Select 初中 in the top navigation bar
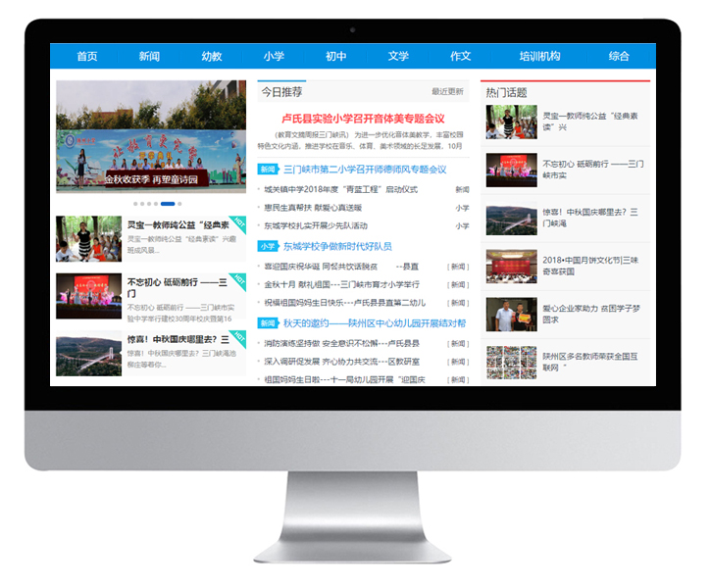 point(336,57)
